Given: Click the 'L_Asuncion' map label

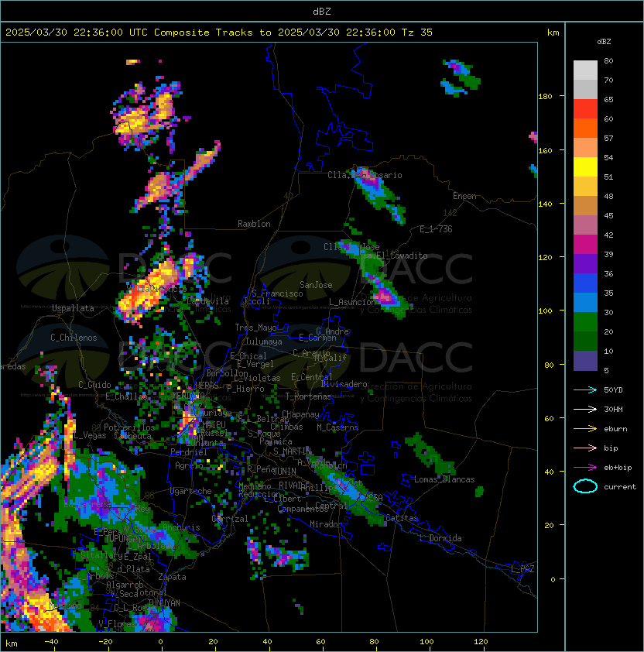Looking at the screenshot, I should [352, 302].
